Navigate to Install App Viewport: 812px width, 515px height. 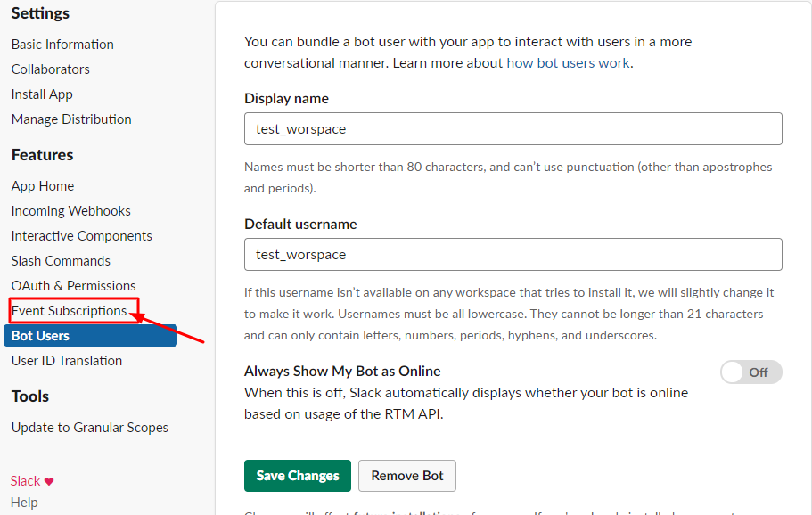coord(42,94)
